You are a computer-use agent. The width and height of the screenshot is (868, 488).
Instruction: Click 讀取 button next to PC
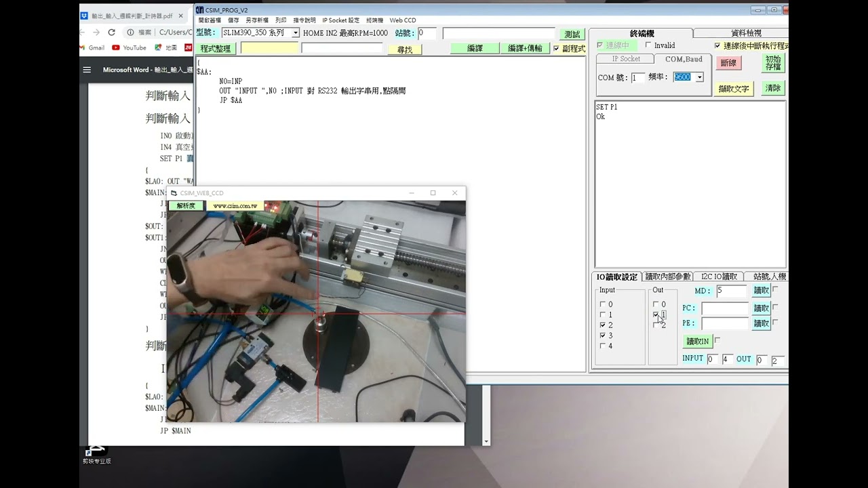coord(762,308)
